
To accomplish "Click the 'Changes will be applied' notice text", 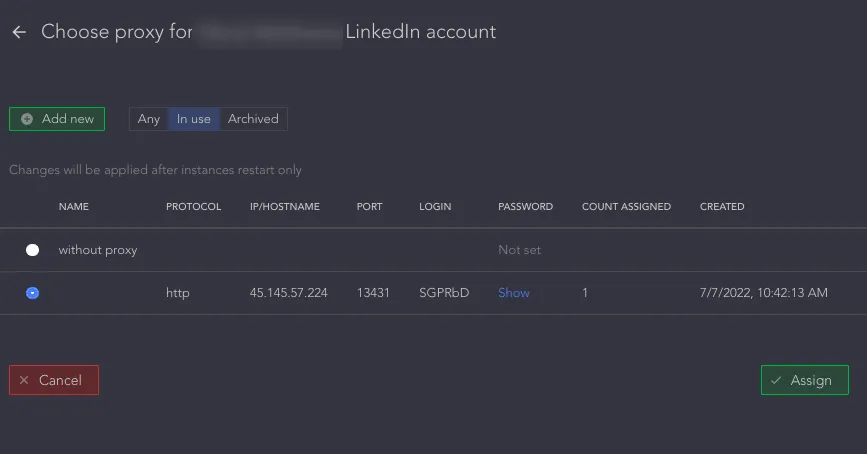I will tap(155, 170).
